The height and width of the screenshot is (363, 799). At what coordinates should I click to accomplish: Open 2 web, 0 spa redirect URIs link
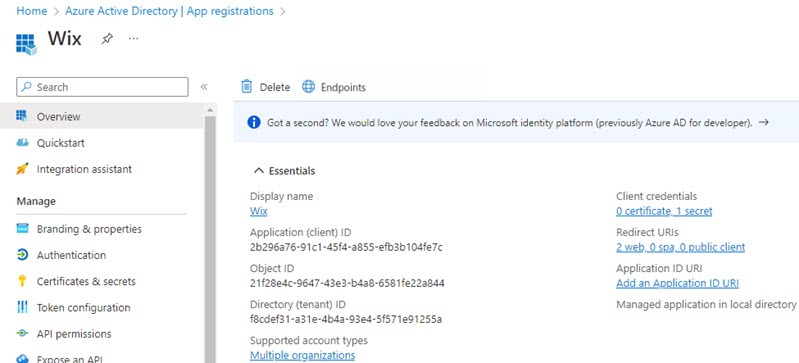(x=680, y=247)
